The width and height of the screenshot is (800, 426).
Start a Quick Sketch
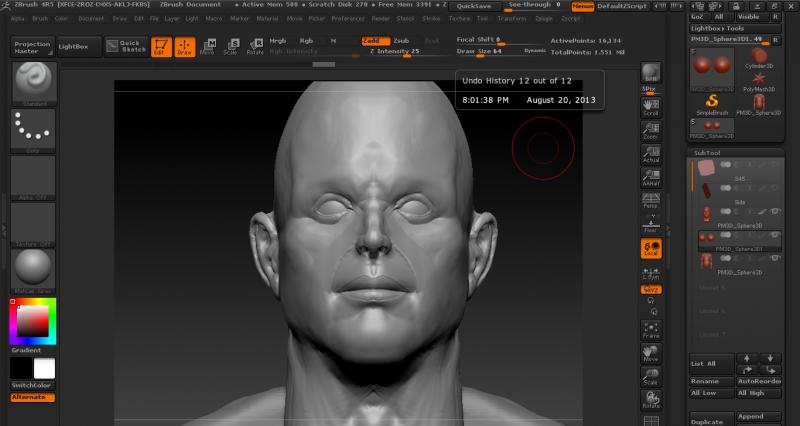pyautogui.click(x=127, y=46)
